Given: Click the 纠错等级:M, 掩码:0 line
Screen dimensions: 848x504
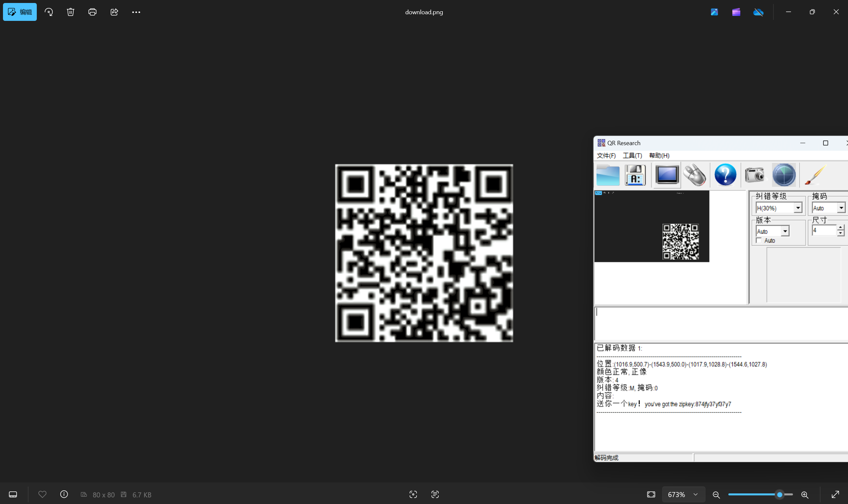Looking at the screenshot, I should (627, 388).
